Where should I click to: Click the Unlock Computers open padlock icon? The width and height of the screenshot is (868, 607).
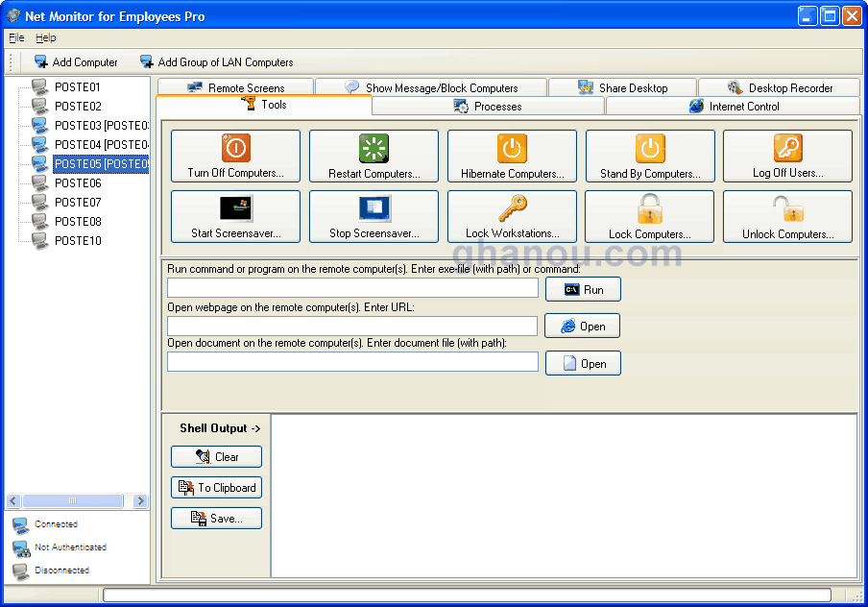coord(787,208)
